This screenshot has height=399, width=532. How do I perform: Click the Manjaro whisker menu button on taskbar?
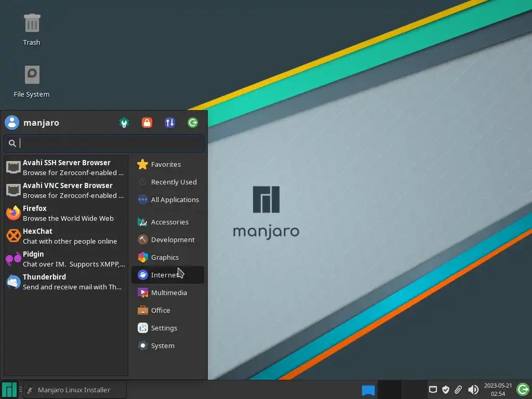tap(9, 390)
